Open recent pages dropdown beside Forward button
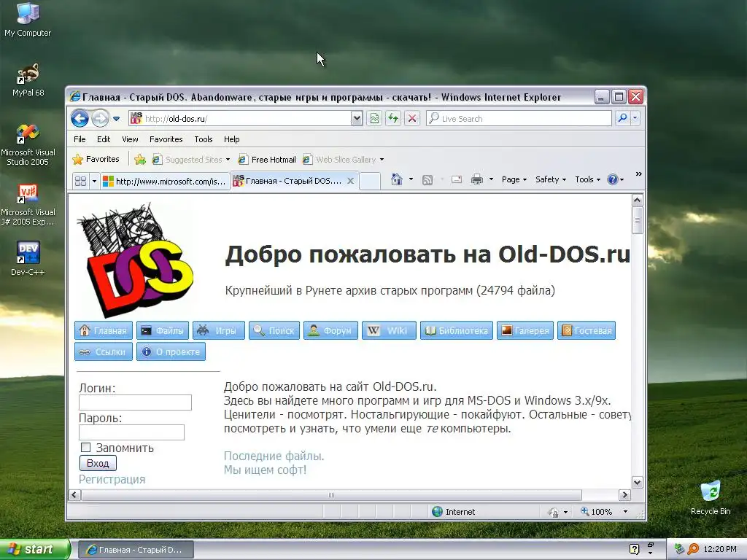 coord(116,119)
